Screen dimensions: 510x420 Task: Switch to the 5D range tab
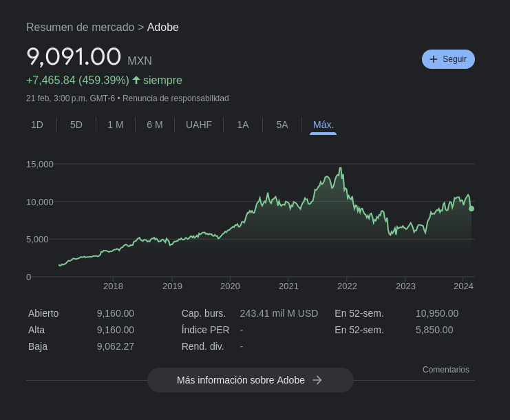pyautogui.click(x=76, y=125)
